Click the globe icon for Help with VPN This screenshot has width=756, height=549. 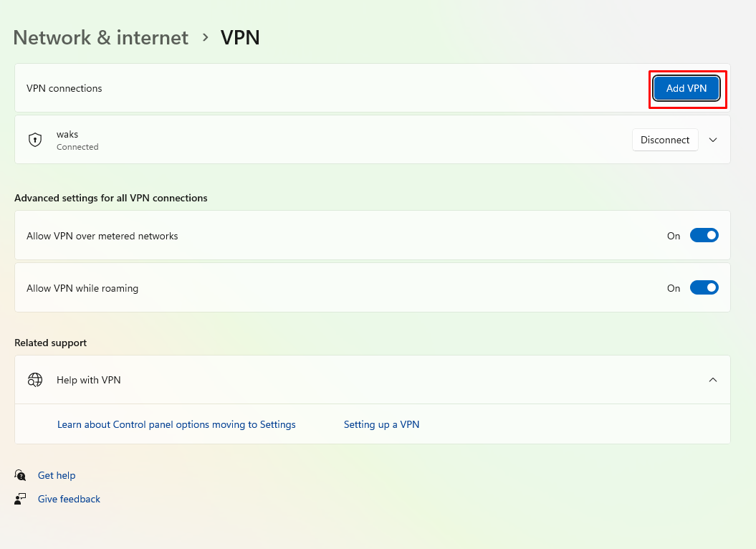(35, 380)
